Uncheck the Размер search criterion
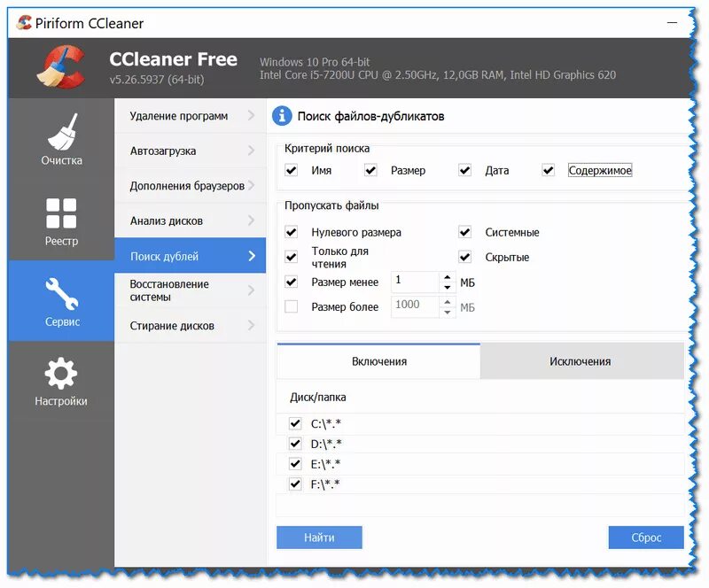 pyautogui.click(x=370, y=170)
